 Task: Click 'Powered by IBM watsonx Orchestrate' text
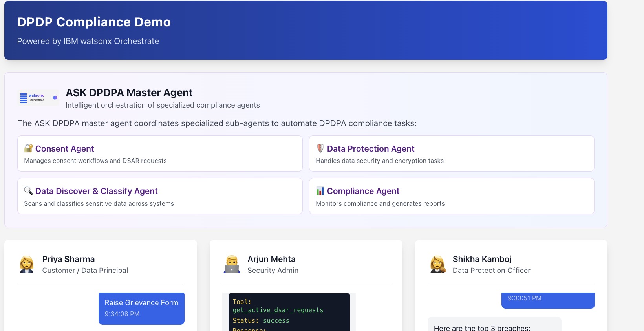pyautogui.click(x=88, y=41)
